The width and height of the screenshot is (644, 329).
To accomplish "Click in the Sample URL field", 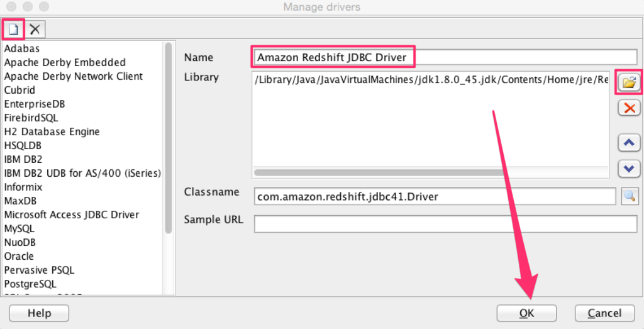I will pyautogui.click(x=445, y=224).
